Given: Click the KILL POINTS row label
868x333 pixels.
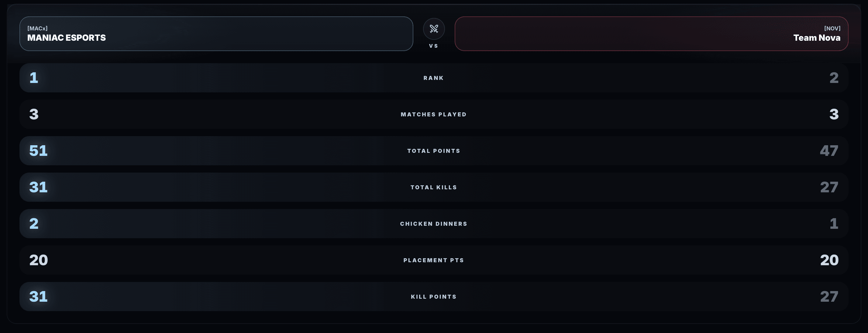Looking at the screenshot, I should click(434, 297).
